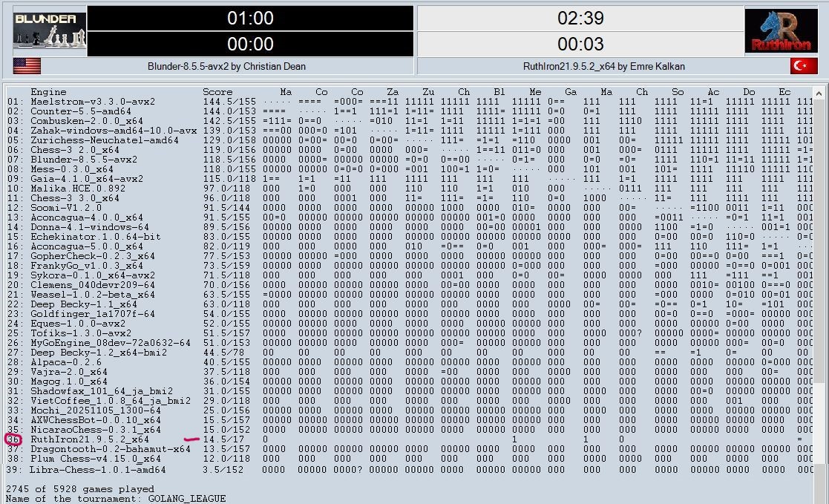Select the NicaraoChess-0.3.1_x64 row
The height and width of the screenshot is (504, 829).
pos(410,430)
